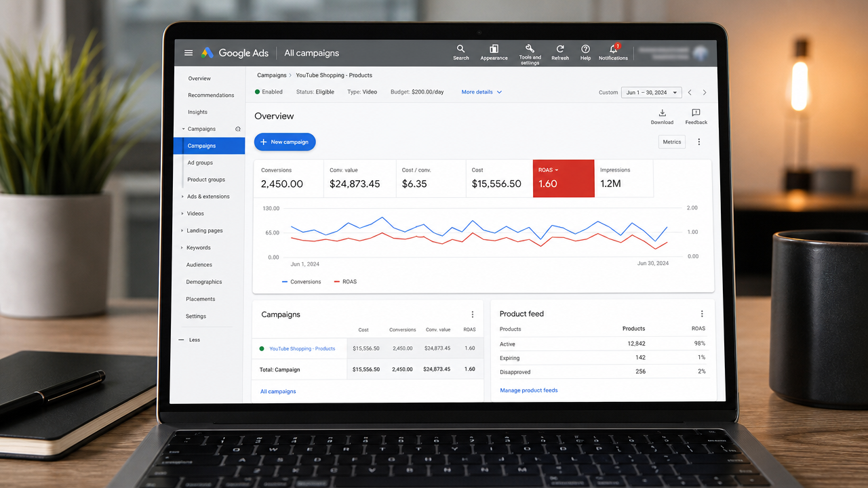Screen dimensions: 868x488
Task: Open Campaigns card options menu
Action: pyautogui.click(x=473, y=314)
